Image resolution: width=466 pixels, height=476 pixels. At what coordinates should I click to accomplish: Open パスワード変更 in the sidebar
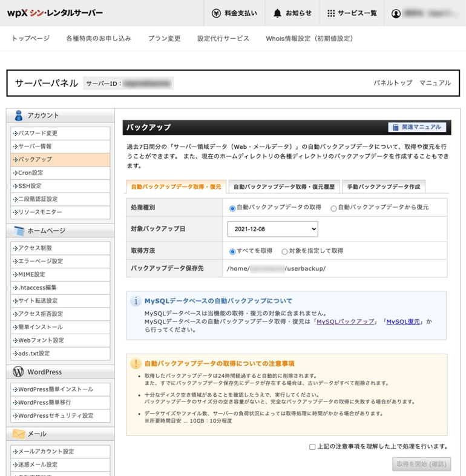[60, 133]
